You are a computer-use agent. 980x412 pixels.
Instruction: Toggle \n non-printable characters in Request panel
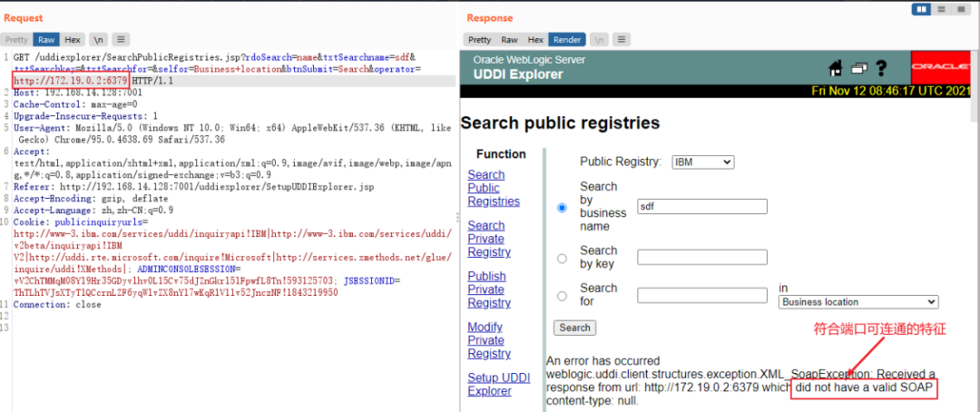(99, 39)
